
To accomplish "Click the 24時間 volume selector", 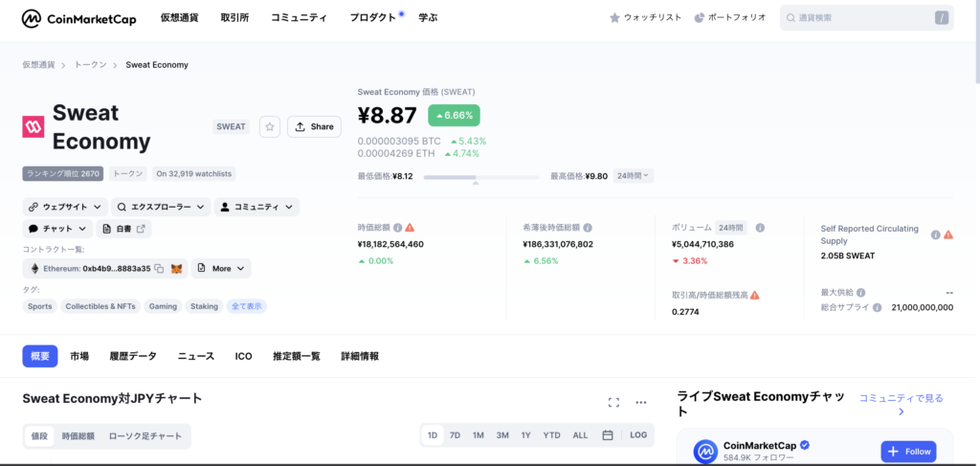I will tap(730, 228).
